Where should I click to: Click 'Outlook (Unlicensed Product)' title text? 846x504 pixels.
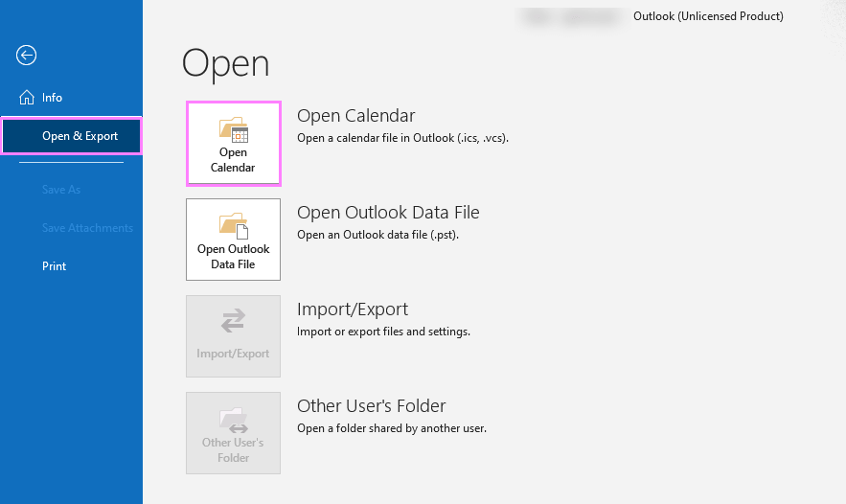708,16
